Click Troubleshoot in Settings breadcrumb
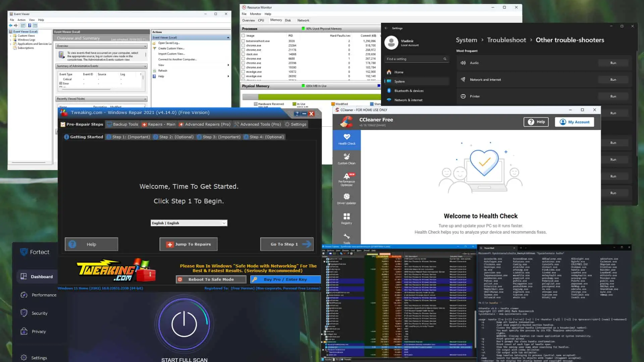The height and width of the screenshot is (362, 644). [506, 40]
